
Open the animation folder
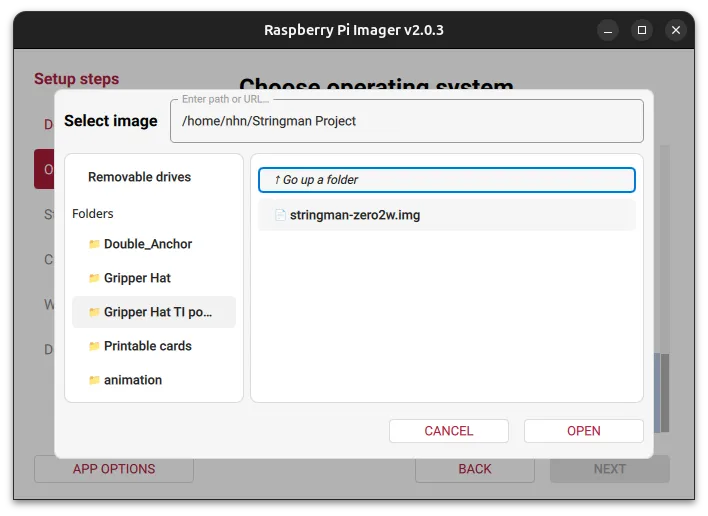tap(154, 380)
